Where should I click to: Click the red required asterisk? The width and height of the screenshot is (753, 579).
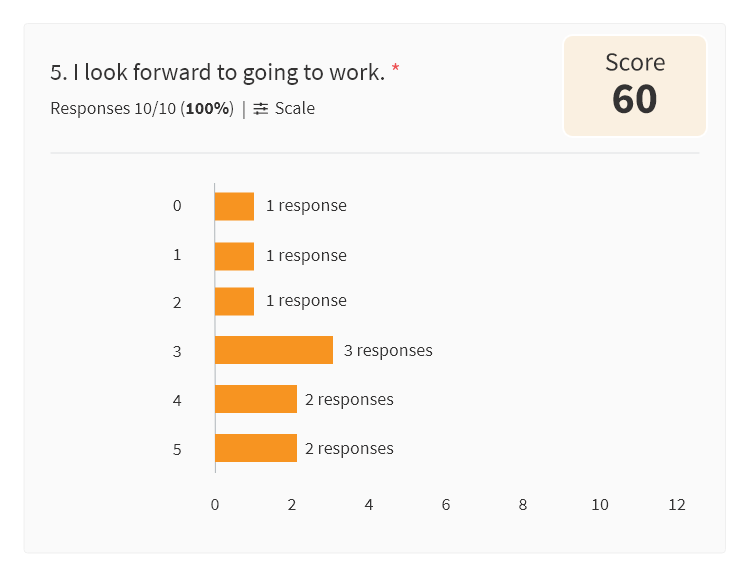pyautogui.click(x=395, y=68)
